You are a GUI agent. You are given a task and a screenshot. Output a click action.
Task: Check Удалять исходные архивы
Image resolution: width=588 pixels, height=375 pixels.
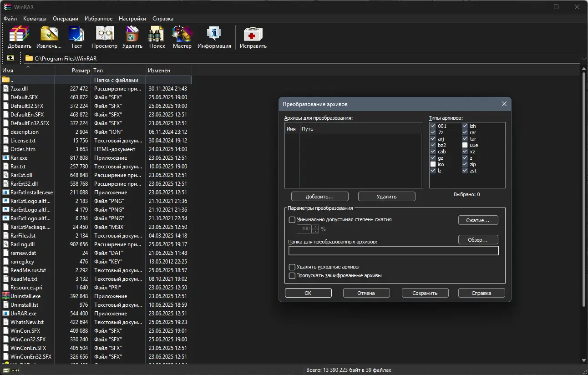[x=292, y=267]
